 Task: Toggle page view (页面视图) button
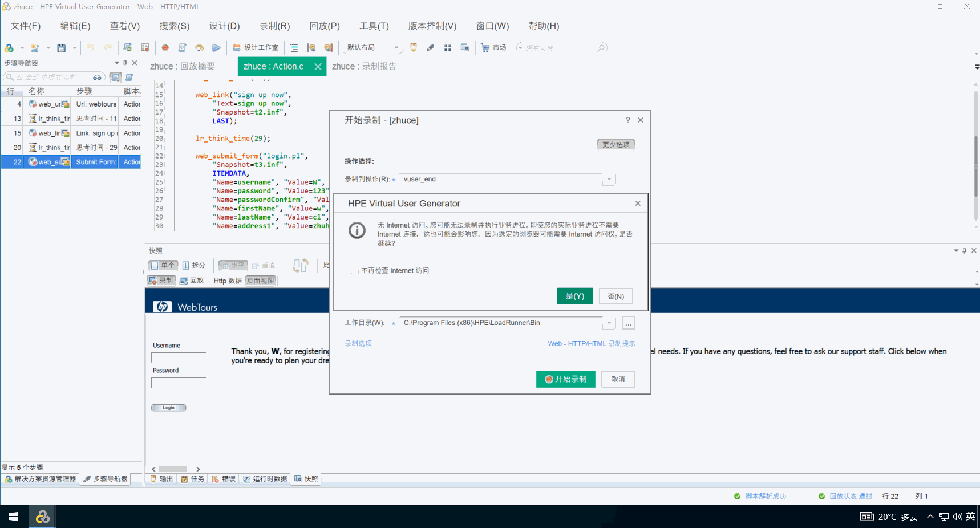point(261,281)
